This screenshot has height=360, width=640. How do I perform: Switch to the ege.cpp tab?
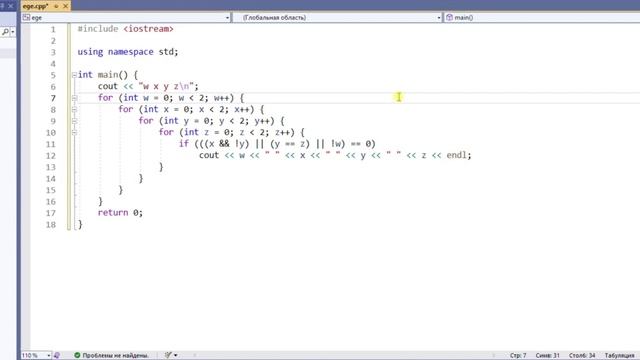point(36,6)
